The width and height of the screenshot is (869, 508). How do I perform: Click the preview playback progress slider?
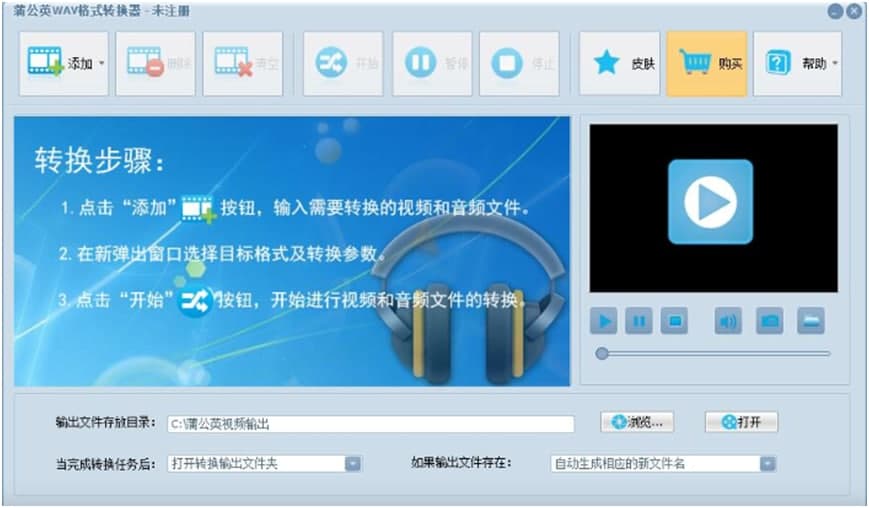point(713,353)
